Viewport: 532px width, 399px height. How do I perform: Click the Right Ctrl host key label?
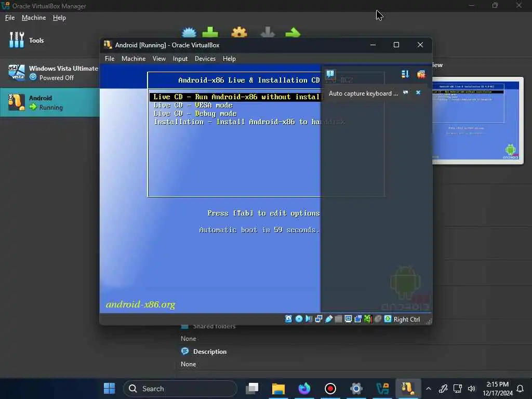coord(406,320)
